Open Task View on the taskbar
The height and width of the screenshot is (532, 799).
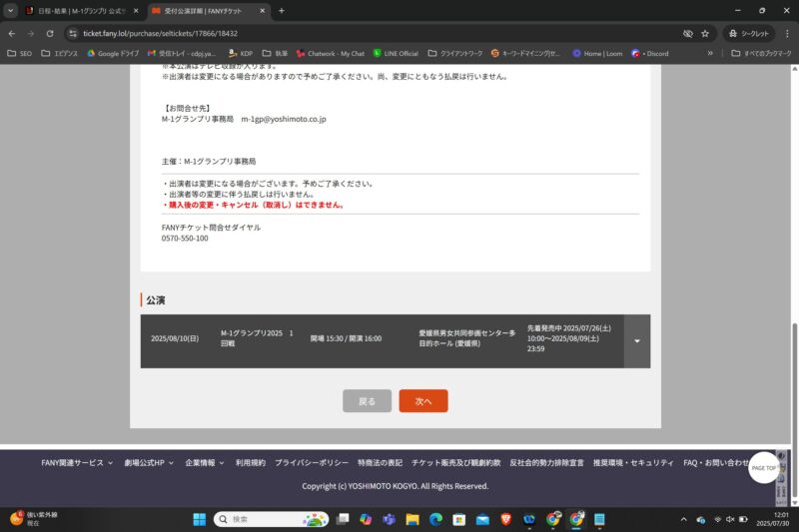(343, 519)
